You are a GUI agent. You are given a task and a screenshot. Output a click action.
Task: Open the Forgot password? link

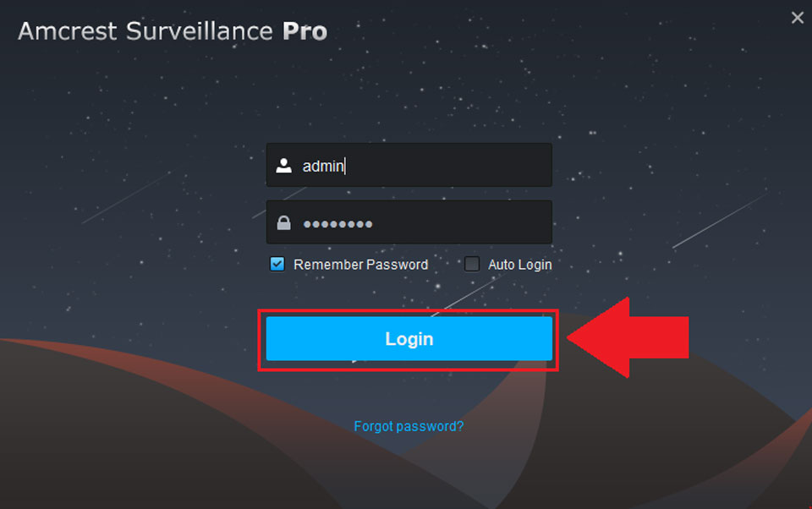(409, 426)
